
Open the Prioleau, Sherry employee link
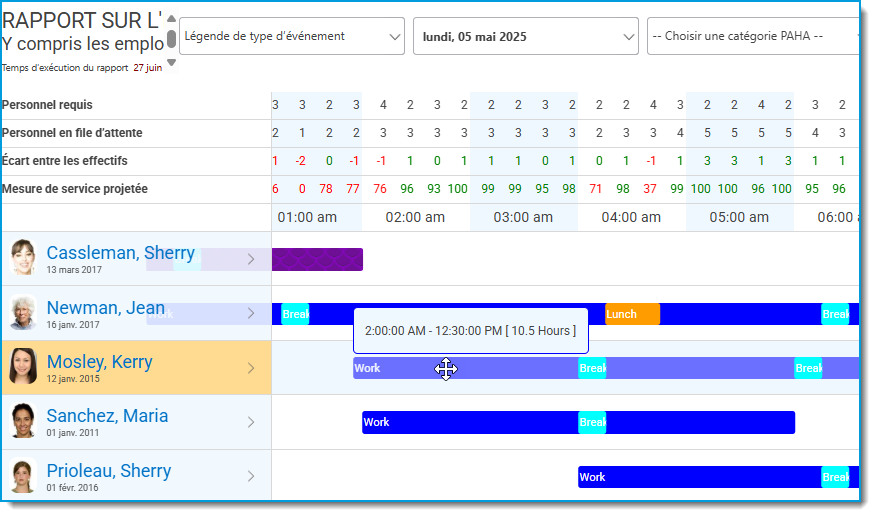tap(109, 471)
